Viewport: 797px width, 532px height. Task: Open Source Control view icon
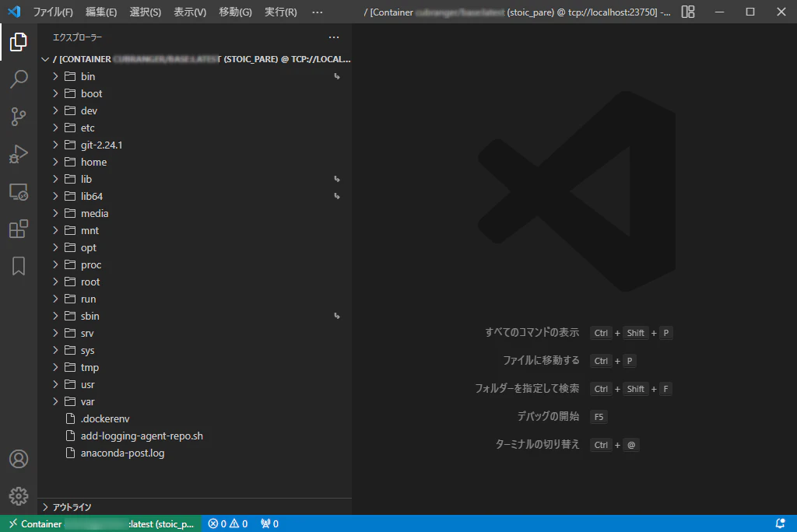tap(19, 117)
